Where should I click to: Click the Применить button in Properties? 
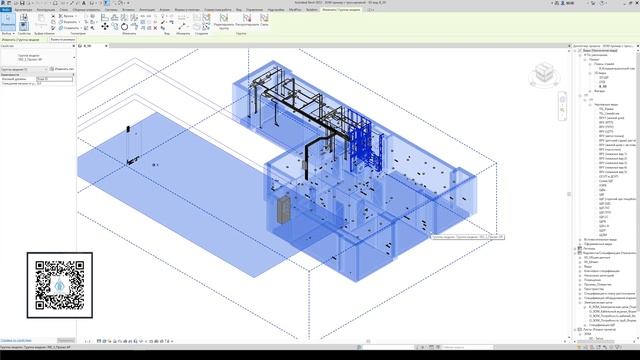(x=65, y=340)
